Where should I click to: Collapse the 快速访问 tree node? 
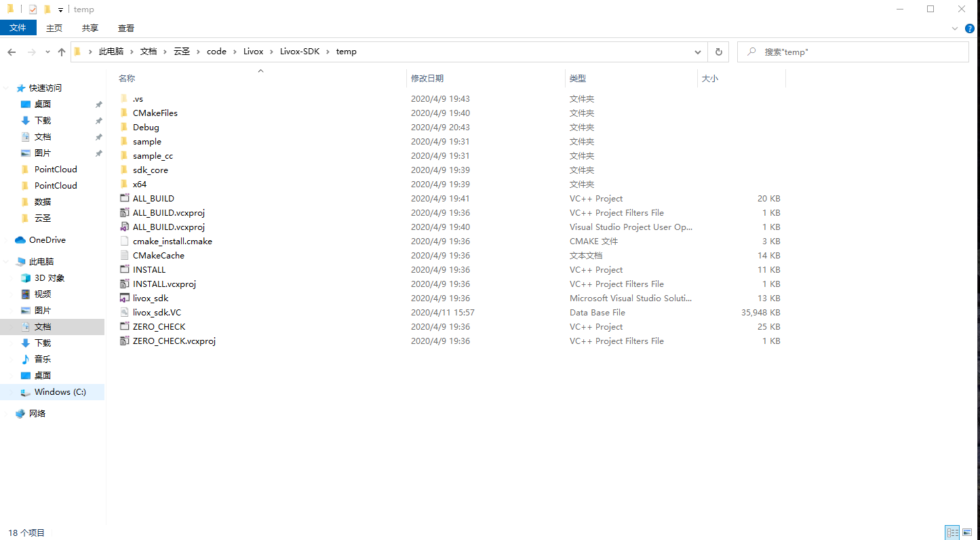[7, 88]
